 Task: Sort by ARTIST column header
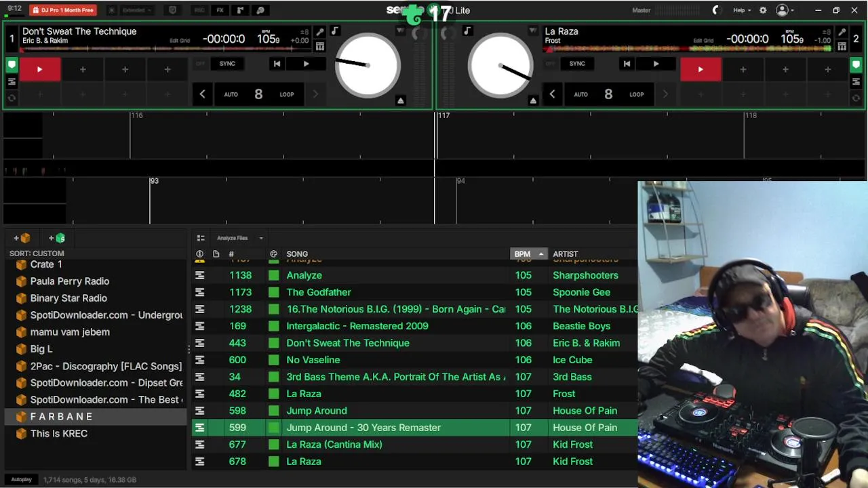pyautogui.click(x=566, y=254)
